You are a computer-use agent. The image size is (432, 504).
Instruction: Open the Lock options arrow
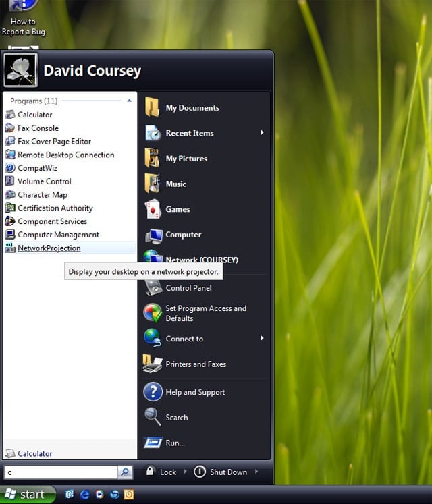(185, 472)
